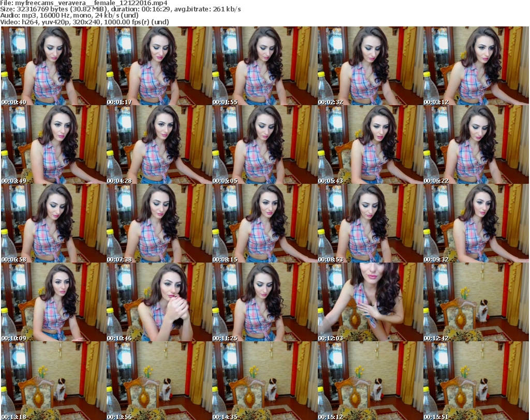Open the frame at 00:08:15
Image resolution: width=530 pixels, height=420 pixels.
click(x=264, y=224)
